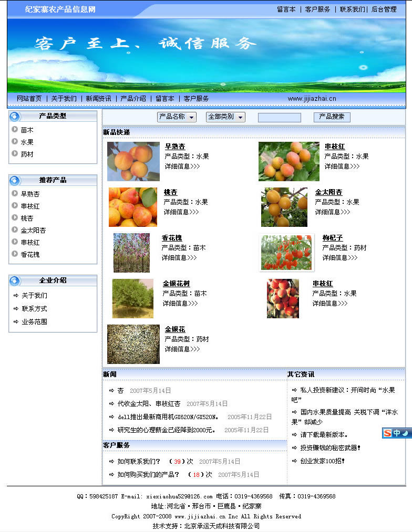Viewport: 412px width, 532px height.
Task: Open the 金银花 product image
Action: (x=133, y=344)
